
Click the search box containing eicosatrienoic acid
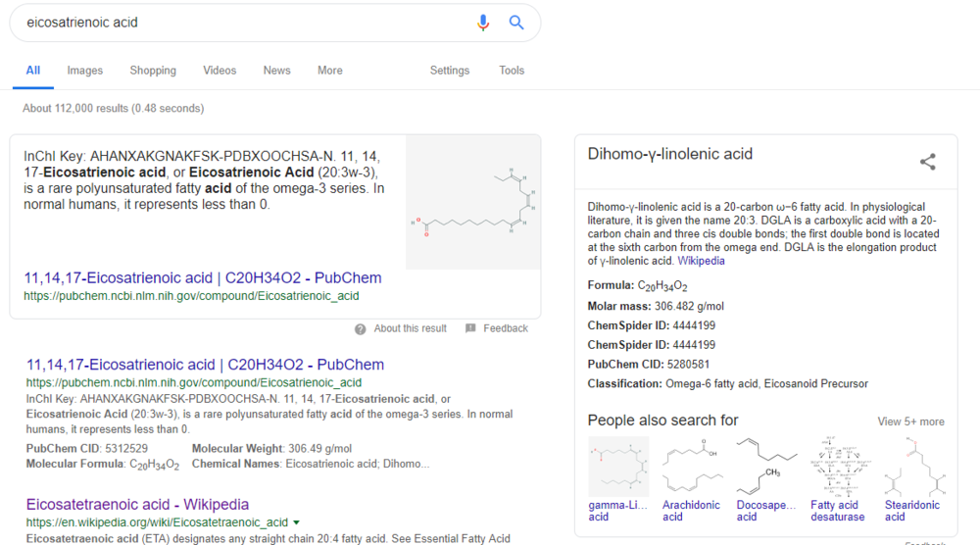tap(235, 23)
